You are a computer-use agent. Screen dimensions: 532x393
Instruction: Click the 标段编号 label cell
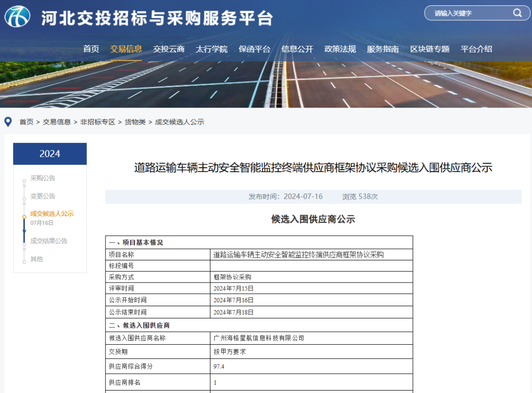(x=158, y=266)
